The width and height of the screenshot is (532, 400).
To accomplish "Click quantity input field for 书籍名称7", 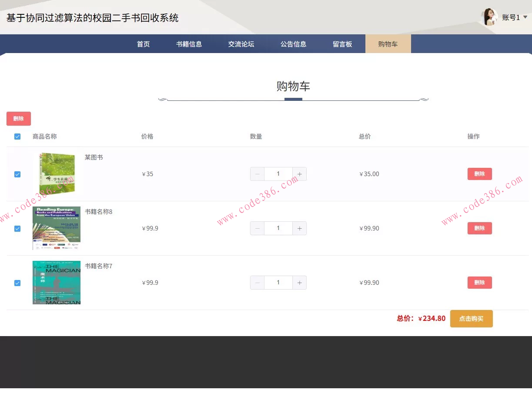I will (x=278, y=283).
